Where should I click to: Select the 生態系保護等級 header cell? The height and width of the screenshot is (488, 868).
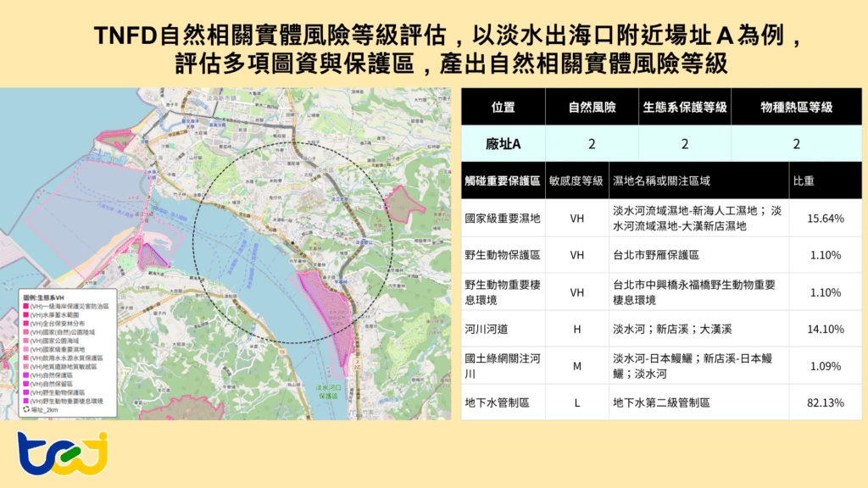click(685, 108)
